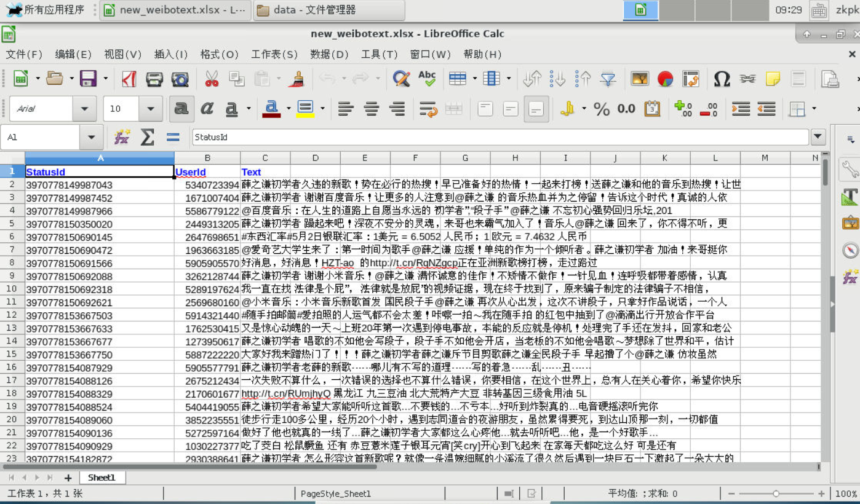Image resolution: width=860 pixels, height=504 pixels.
Task: Cut selection with the scissors icon
Action: [x=212, y=78]
